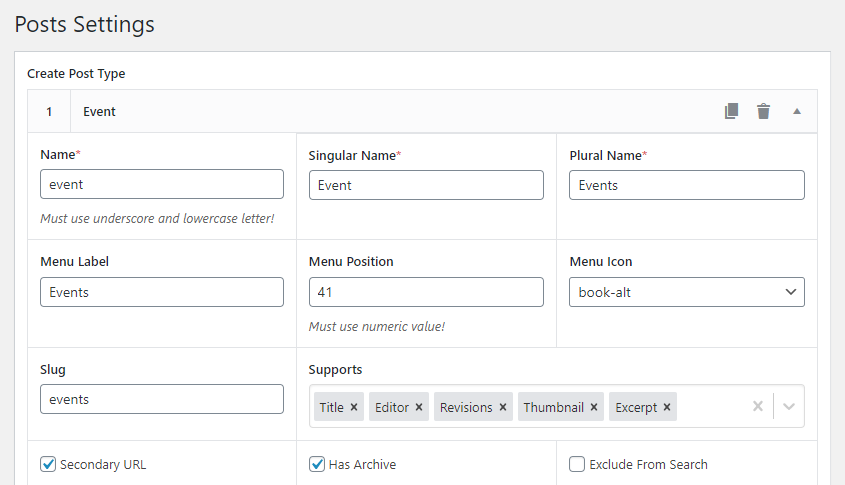The height and width of the screenshot is (485, 845).
Task: Open the Menu Icon dropdown
Action: pyautogui.click(x=686, y=292)
